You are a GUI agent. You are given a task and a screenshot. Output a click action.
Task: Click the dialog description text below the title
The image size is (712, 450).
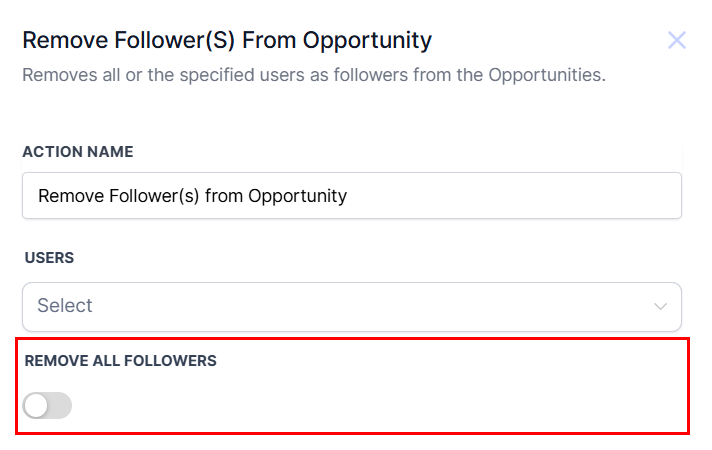pyautogui.click(x=314, y=75)
